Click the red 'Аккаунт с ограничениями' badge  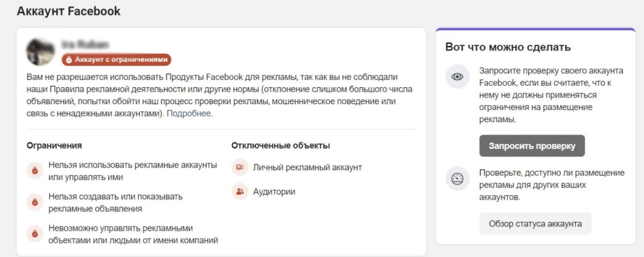tap(117, 60)
